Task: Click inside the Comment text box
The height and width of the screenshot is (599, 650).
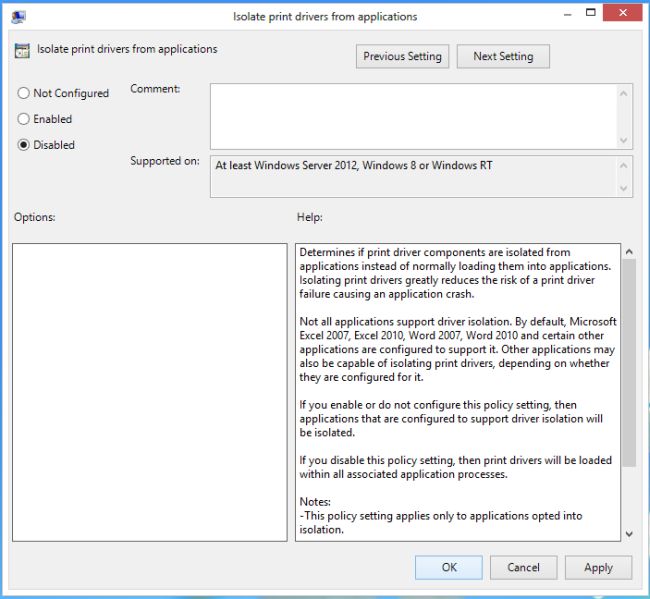Action: point(413,116)
